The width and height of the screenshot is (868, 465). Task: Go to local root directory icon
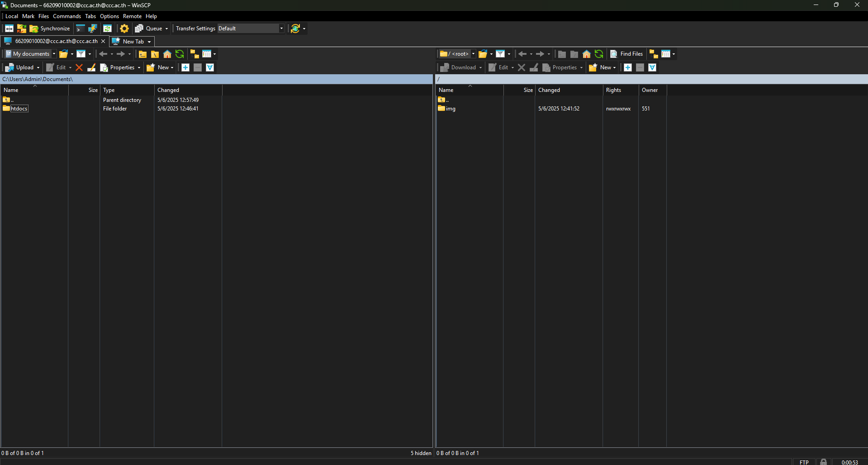(x=155, y=54)
